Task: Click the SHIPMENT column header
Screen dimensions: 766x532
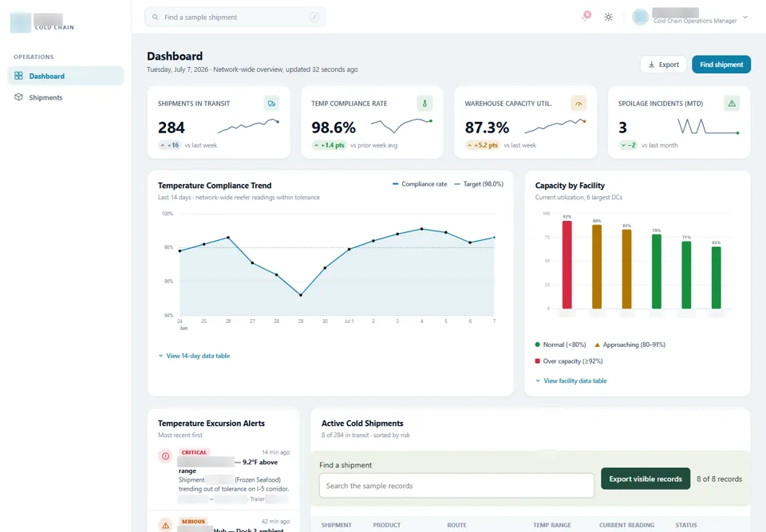Action: click(337, 525)
